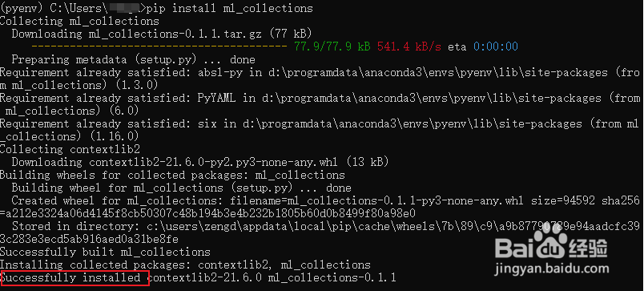This screenshot has height=291, width=644.
Task: Click the 'Requirement already satisfied: six' line
Action: [320, 130]
